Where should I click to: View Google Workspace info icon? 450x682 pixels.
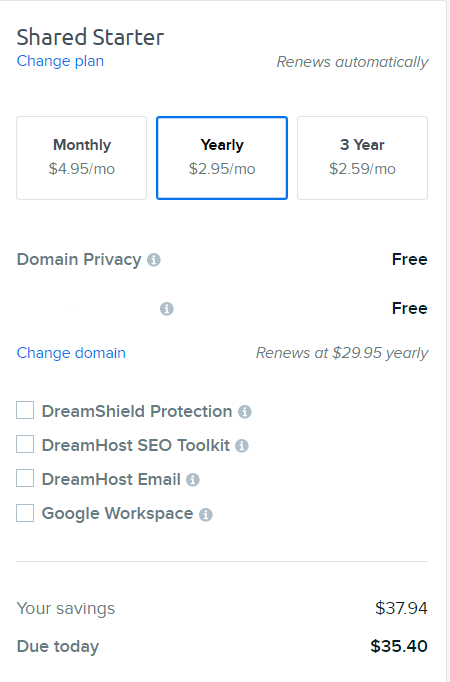point(206,515)
